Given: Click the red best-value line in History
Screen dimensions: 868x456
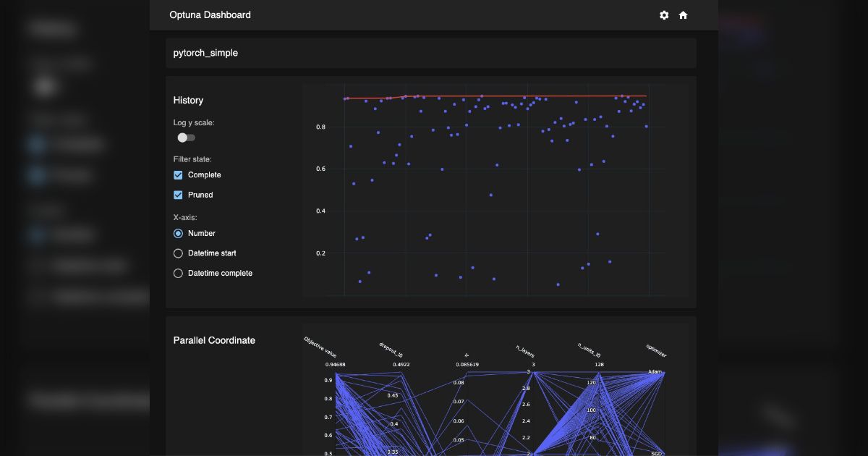Looking at the screenshot, I should [x=506, y=96].
